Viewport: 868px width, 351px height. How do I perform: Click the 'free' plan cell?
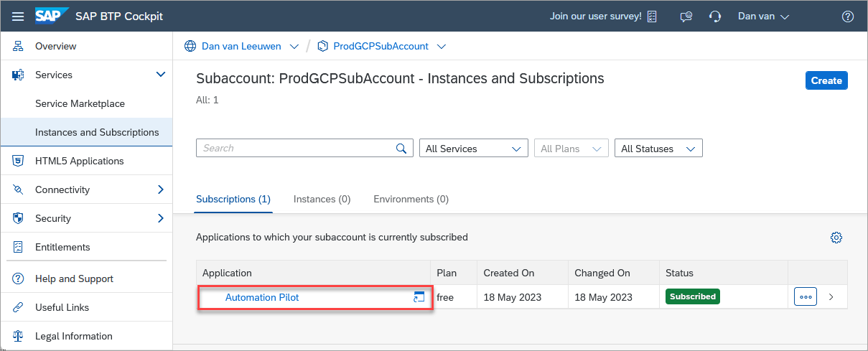pyautogui.click(x=445, y=297)
